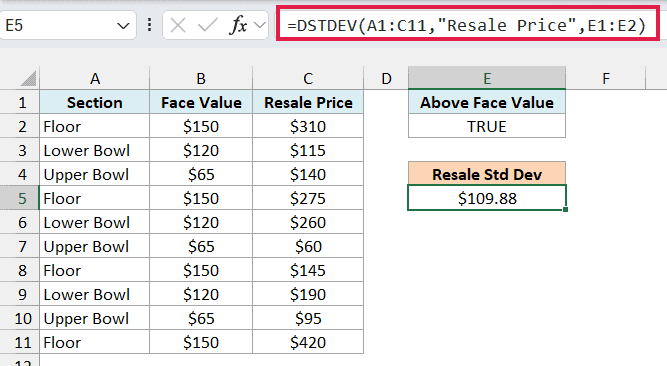Click the $115 resale price cell
The image size is (667, 366).
[x=308, y=150]
